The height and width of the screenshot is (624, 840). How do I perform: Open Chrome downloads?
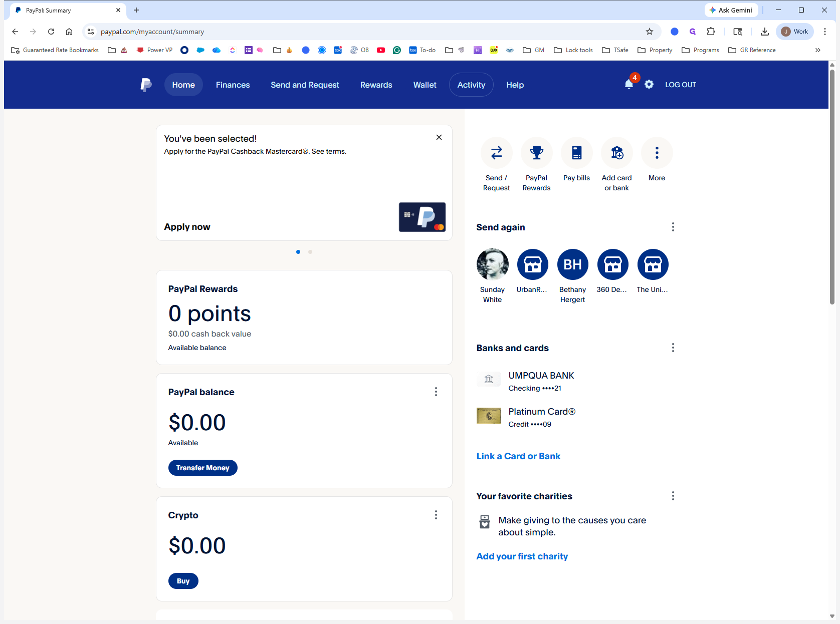[x=765, y=32]
